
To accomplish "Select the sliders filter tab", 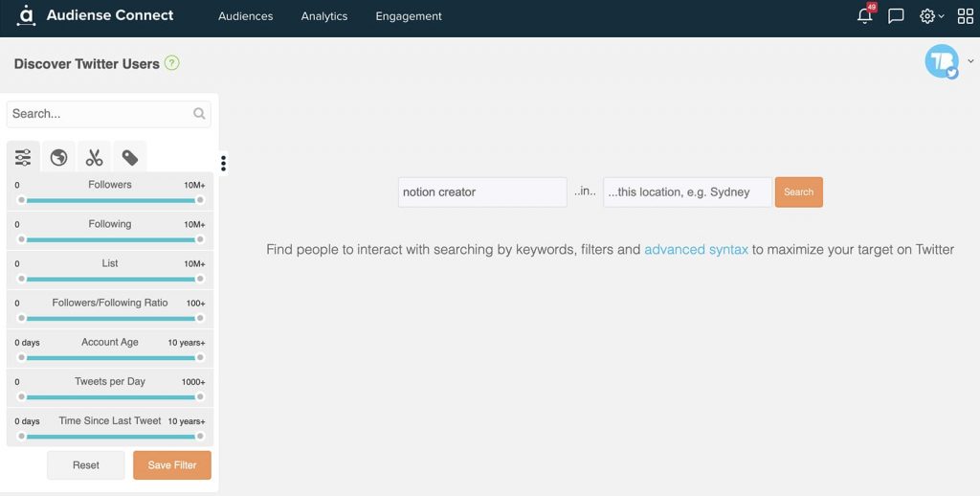I will (23, 157).
